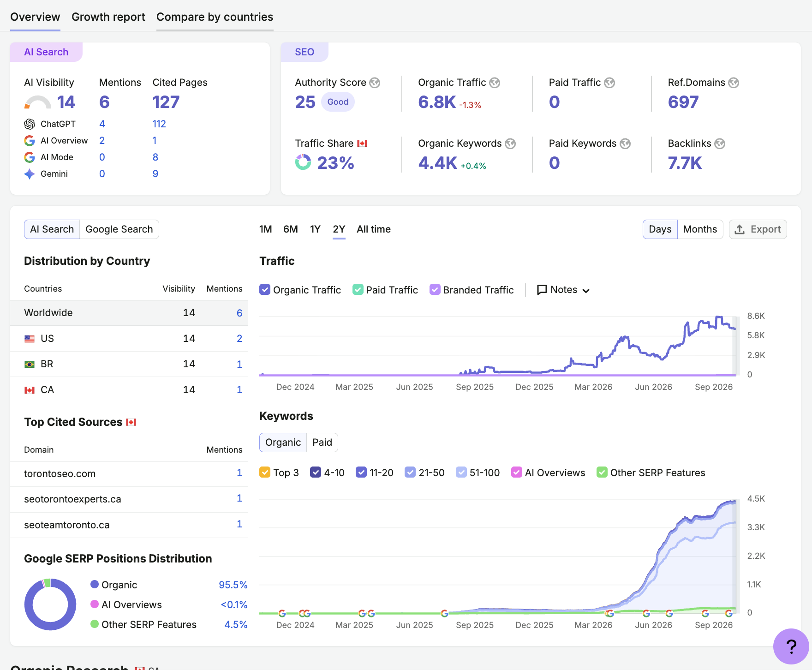
Task: Click the Other SERP Features legend dot
Action: pyautogui.click(x=95, y=624)
